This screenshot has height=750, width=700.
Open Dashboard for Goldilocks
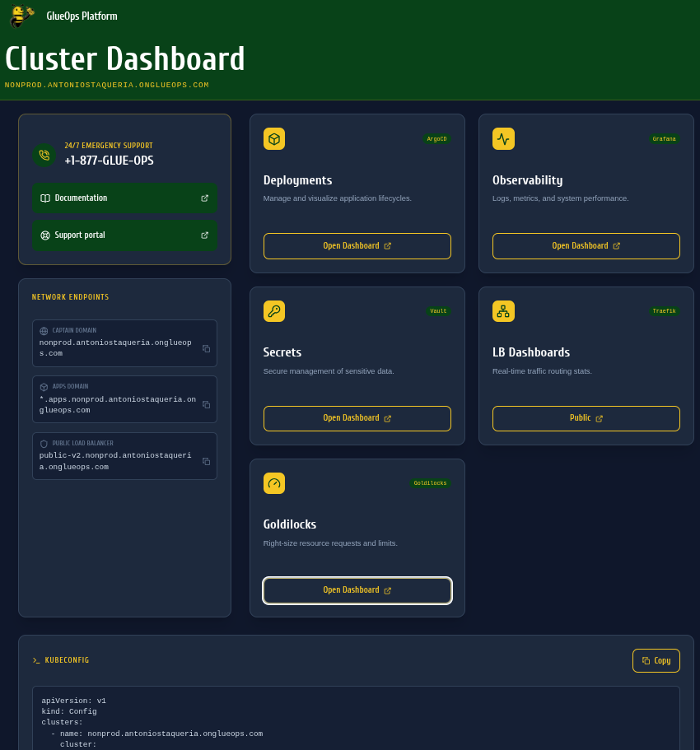tap(357, 591)
